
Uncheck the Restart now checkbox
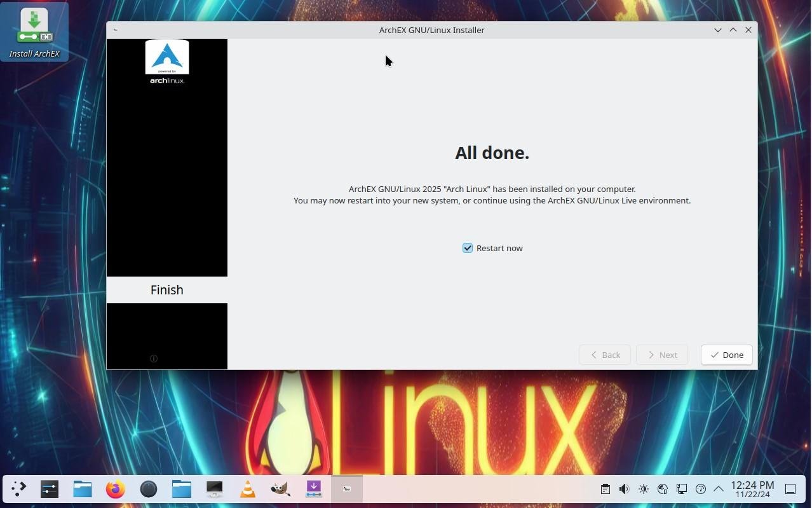[x=468, y=248]
